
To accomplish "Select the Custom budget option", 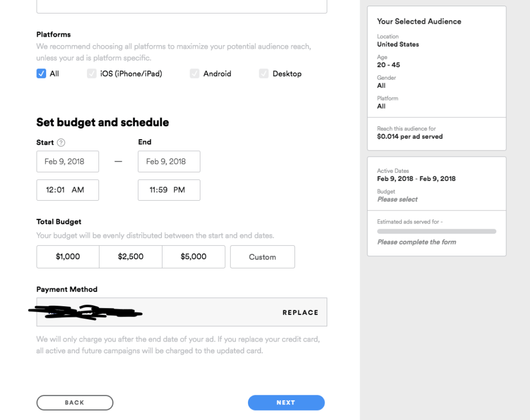I will 262,257.
